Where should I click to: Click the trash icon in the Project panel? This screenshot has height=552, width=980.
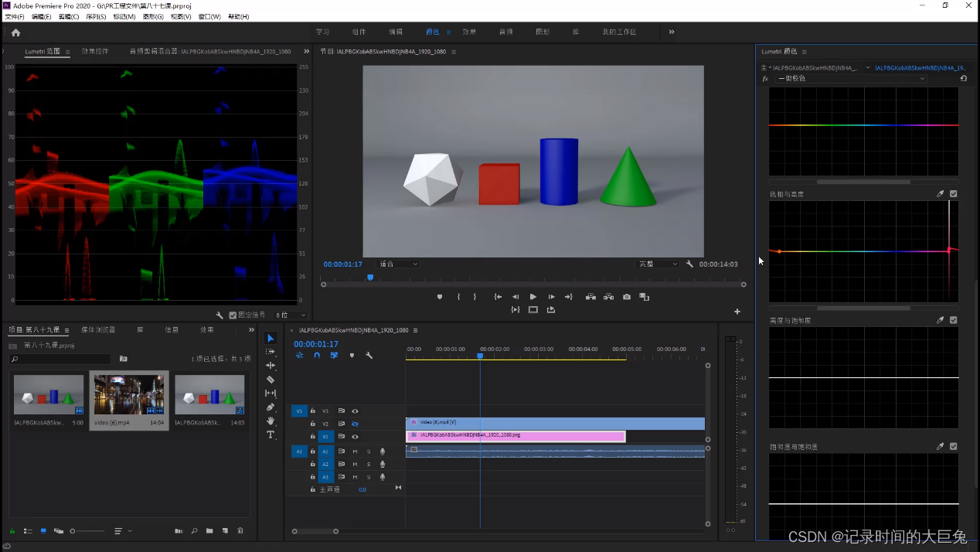pos(240,531)
